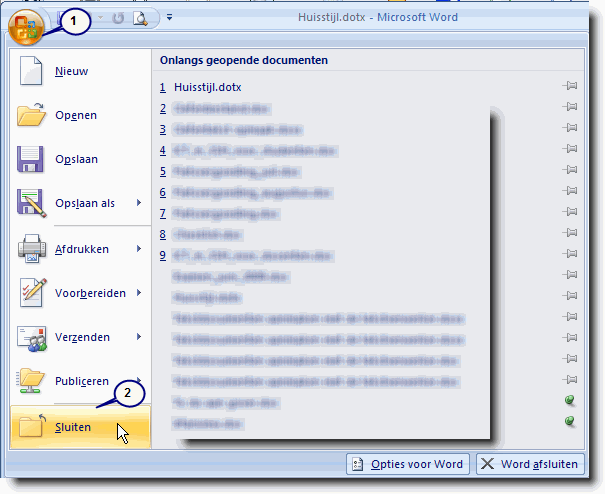Open the Undo history dropdown arrow

(x=100, y=17)
